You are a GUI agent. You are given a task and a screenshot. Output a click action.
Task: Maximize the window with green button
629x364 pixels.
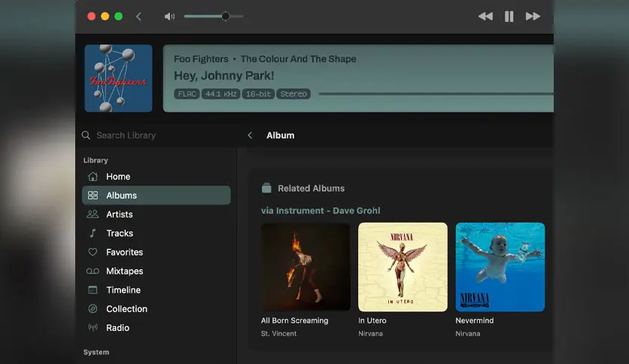pos(118,17)
